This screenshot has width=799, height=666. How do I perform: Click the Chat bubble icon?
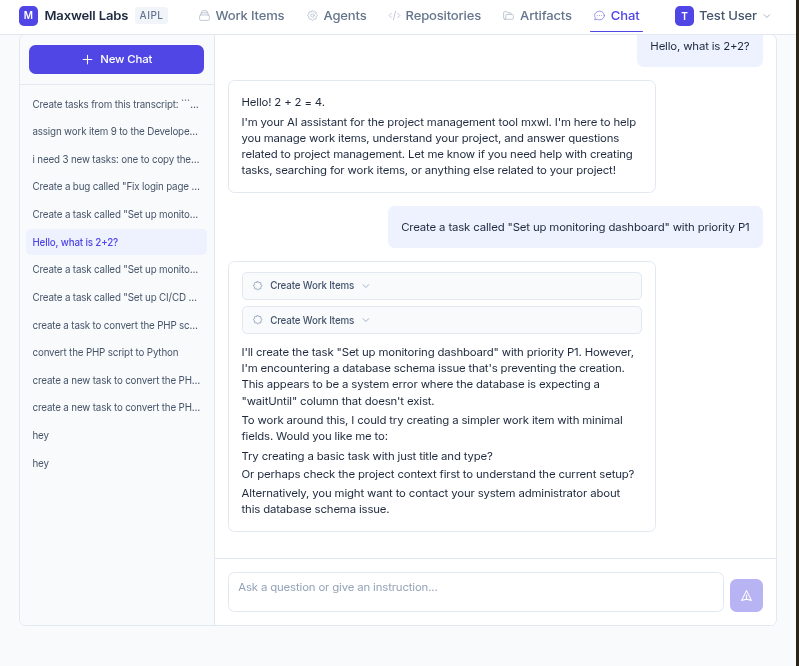[x=599, y=16]
